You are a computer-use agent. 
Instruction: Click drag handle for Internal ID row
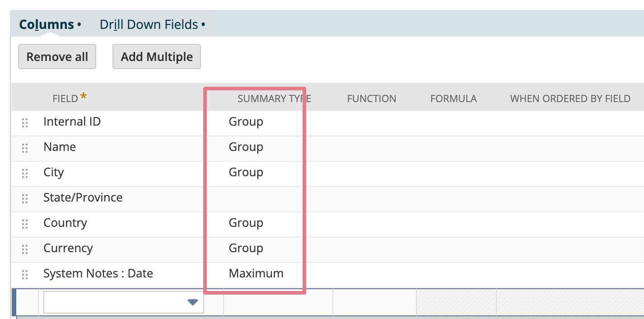pos(25,123)
